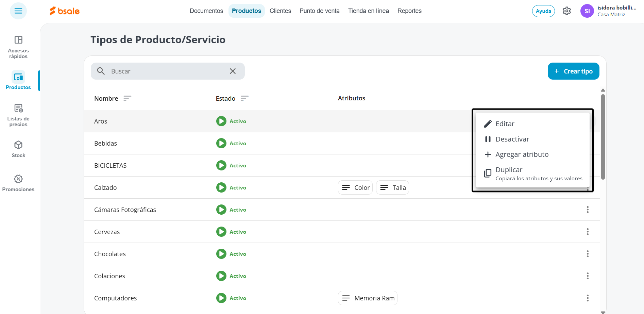Open three-dot menu for Colaciones
Image resolution: width=644 pixels, height=314 pixels.
pyautogui.click(x=588, y=276)
